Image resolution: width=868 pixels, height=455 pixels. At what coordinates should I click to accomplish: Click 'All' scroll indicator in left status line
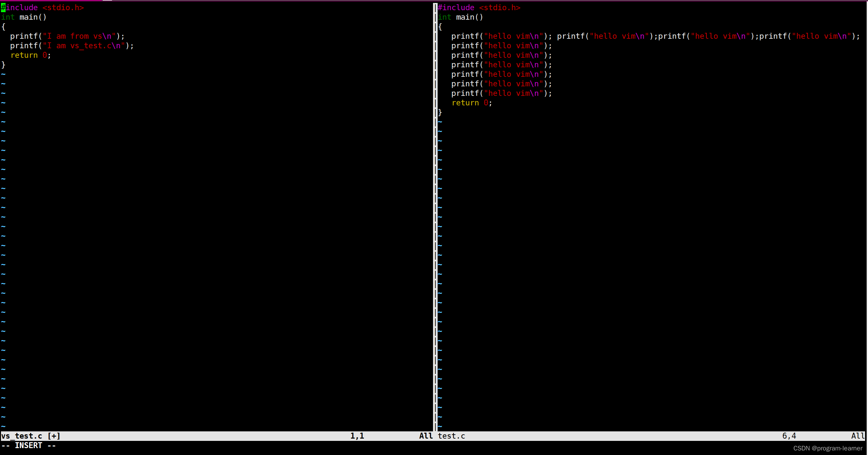pos(426,436)
